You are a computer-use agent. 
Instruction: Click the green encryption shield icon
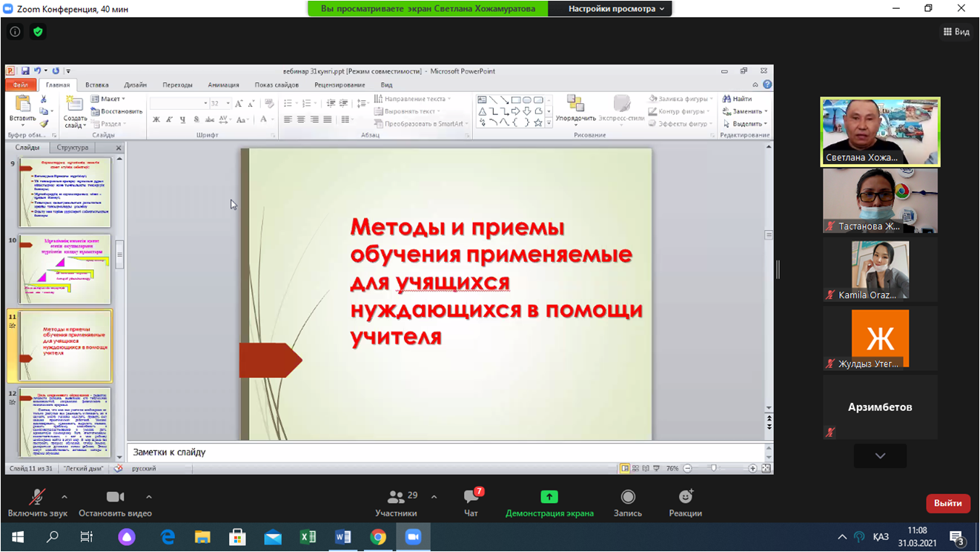pyautogui.click(x=38, y=32)
